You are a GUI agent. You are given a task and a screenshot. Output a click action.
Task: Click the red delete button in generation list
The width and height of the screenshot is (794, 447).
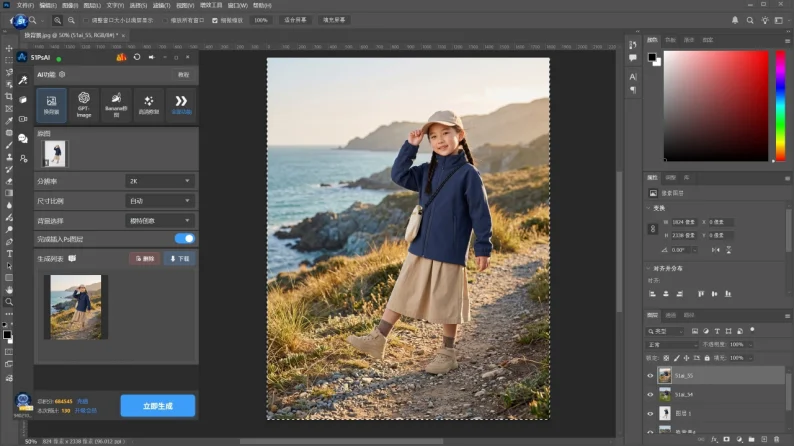click(x=144, y=259)
